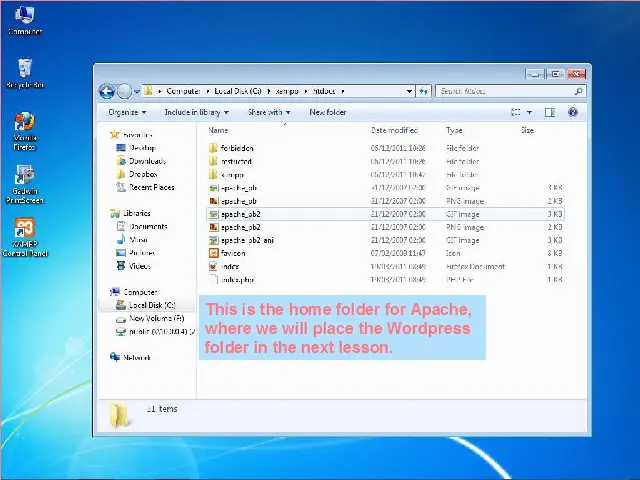Expand arrow after htdocs in breadcrumb
The image size is (640, 480).
[343, 91]
